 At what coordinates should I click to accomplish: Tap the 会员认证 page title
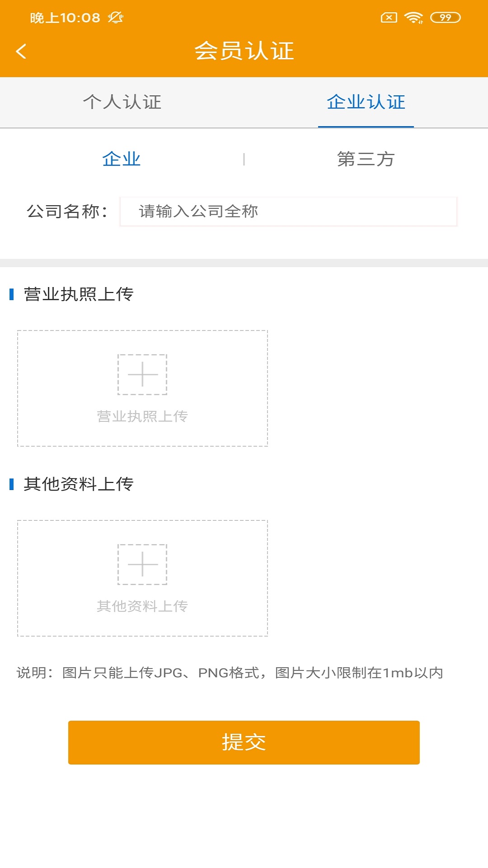[x=244, y=51]
